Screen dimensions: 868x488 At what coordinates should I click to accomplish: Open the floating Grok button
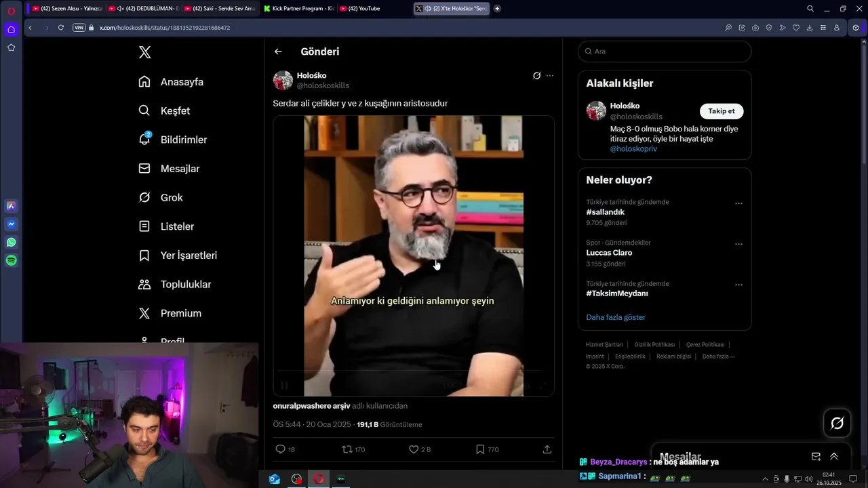[837, 423]
